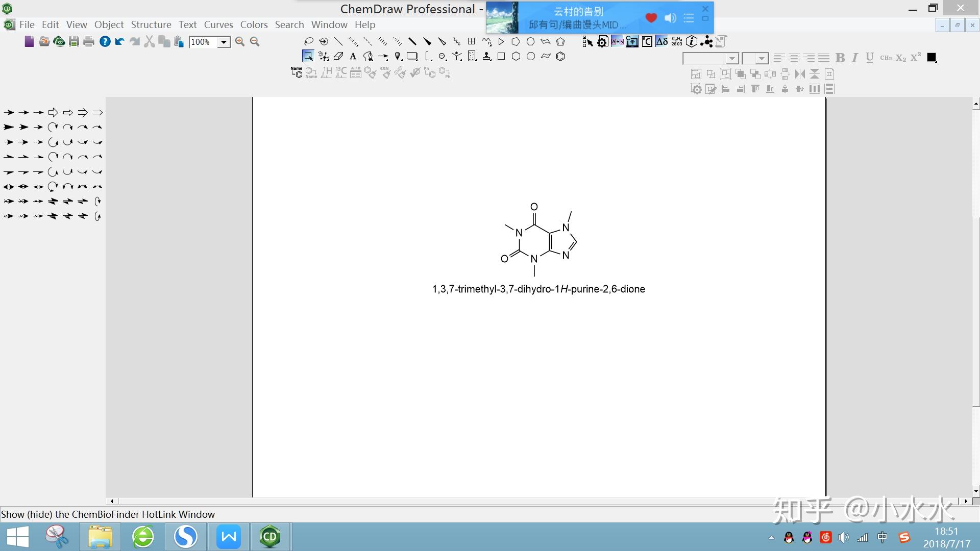The width and height of the screenshot is (980, 551).
Task: Open the Curves menu
Action: (x=218, y=24)
